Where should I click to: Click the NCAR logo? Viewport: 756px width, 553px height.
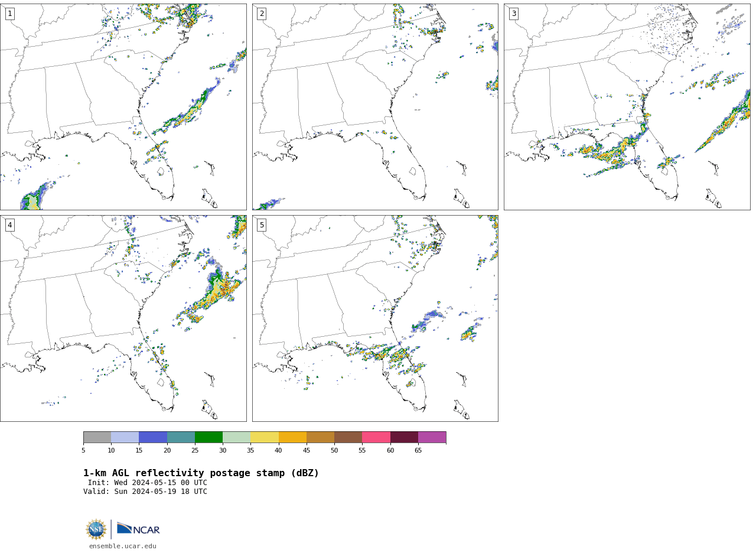point(138,529)
